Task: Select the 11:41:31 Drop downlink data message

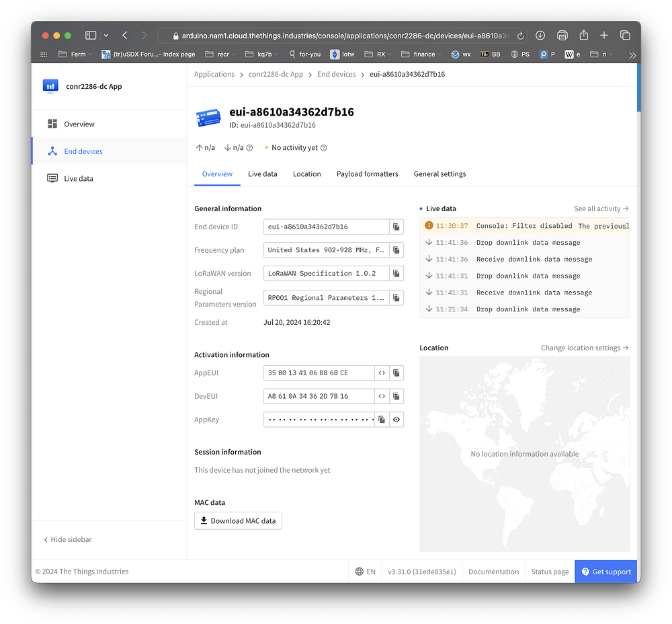Action: pos(524,276)
